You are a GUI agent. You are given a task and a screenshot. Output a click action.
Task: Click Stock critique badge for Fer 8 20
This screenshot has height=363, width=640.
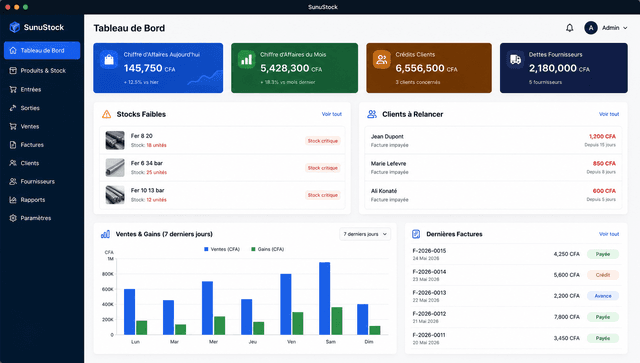click(322, 141)
